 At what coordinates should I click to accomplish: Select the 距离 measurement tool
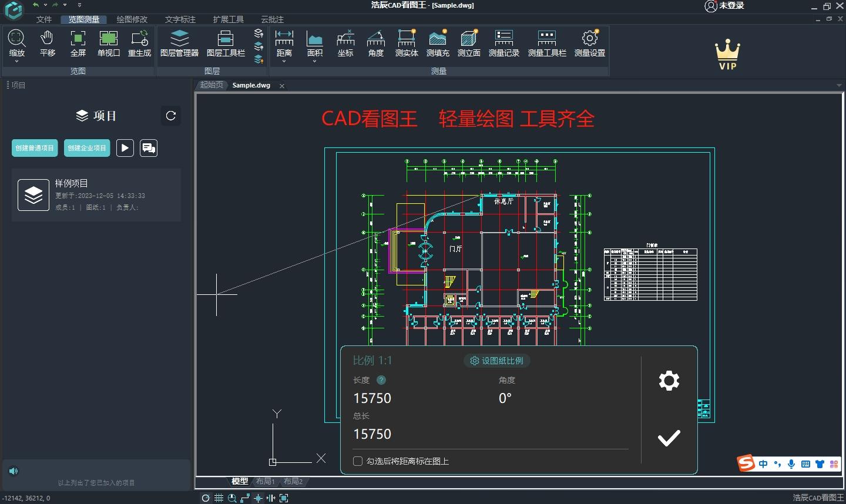[284, 41]
